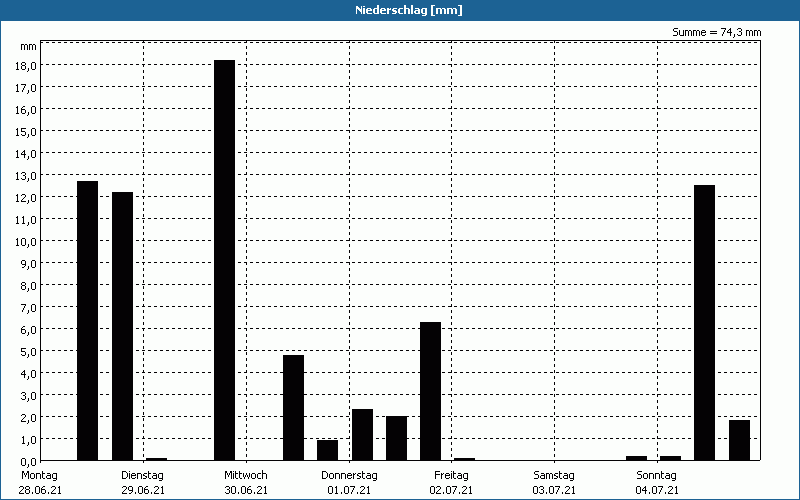The width and height of the screenshot is (800, 500).
Task: Click the date 03.07.21
Action: (x=554, y=490)
